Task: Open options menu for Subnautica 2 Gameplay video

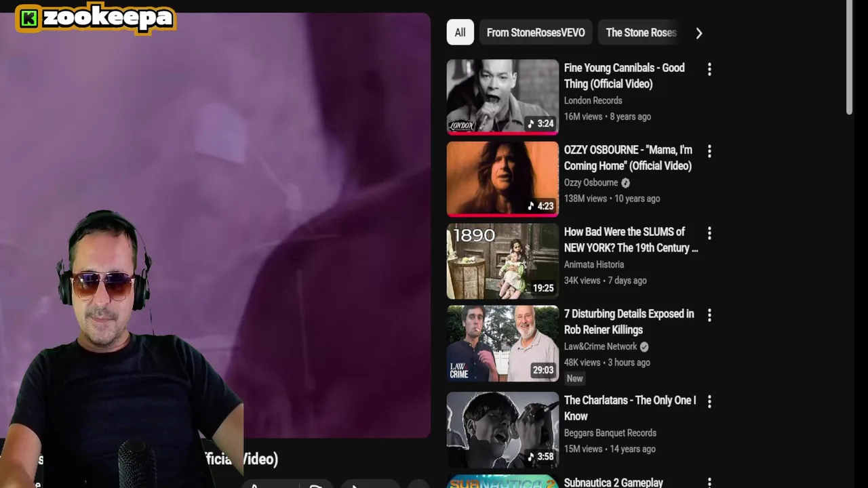Action: coord(709,483)
